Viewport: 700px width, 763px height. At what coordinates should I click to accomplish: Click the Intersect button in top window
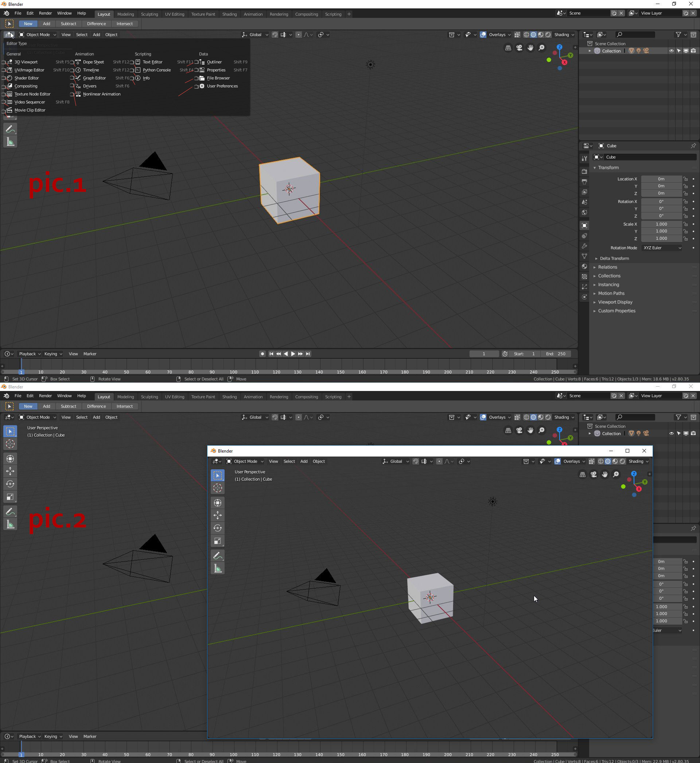tap(125, 23)
